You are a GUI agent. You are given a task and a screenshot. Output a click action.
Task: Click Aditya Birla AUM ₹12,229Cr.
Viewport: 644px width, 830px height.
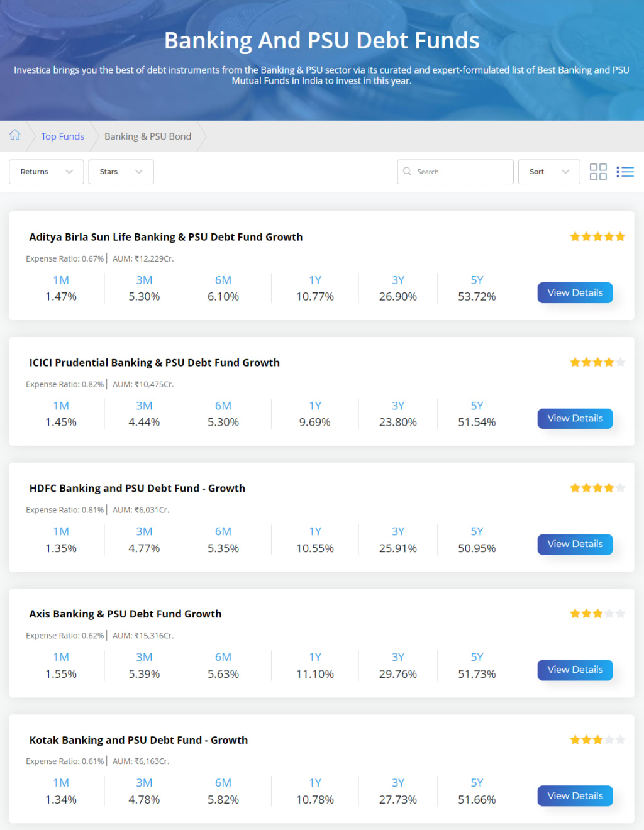pos(143,258)
